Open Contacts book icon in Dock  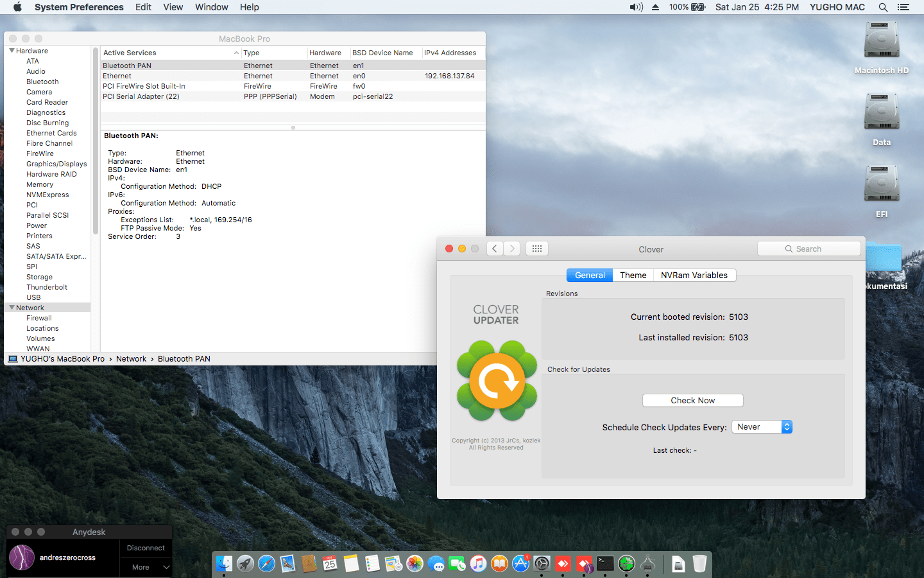[309, 564]
